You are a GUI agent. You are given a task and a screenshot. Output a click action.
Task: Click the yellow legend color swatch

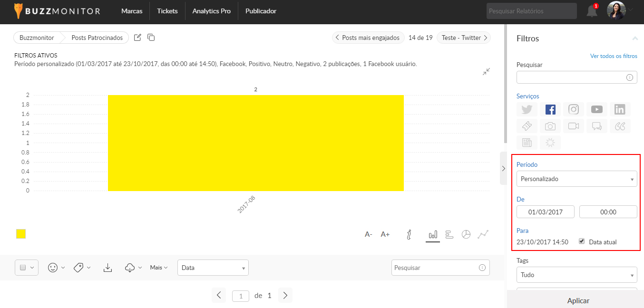coord(21,234)
